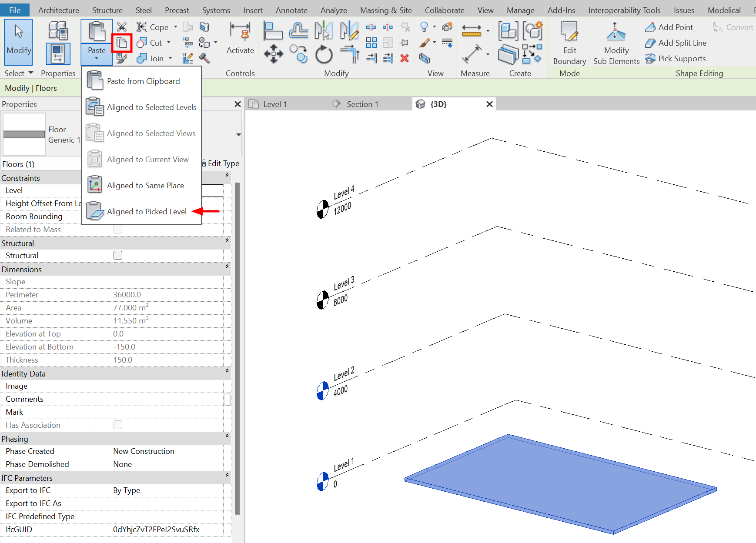This screenshot has width=756, height=543.
Task: Collapse the Identity Data properties group
Action: (227, 370)
